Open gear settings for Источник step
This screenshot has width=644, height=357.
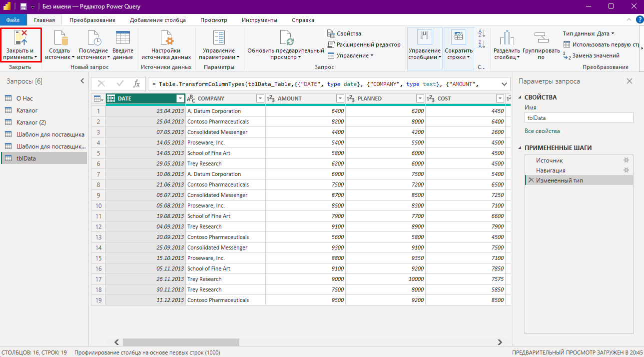(x=626, y=160)
